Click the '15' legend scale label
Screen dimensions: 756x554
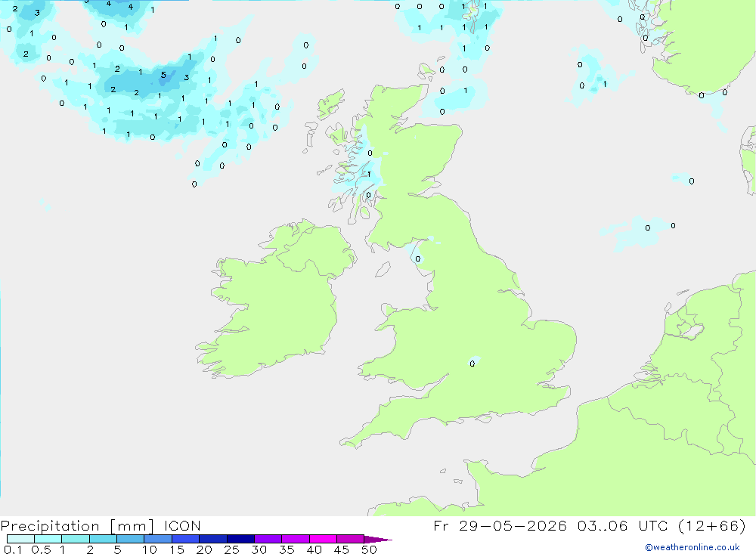(177, 549)
